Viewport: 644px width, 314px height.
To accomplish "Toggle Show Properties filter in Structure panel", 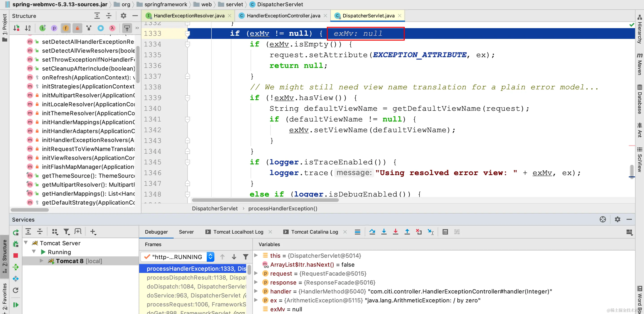I will click(54, 28).
